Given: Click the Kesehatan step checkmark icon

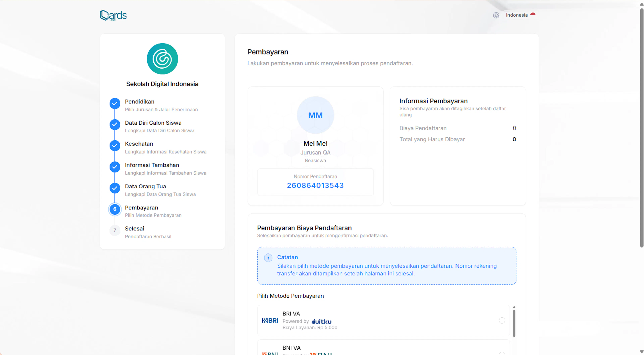Looking at the screenshot, I should point(115,146).
